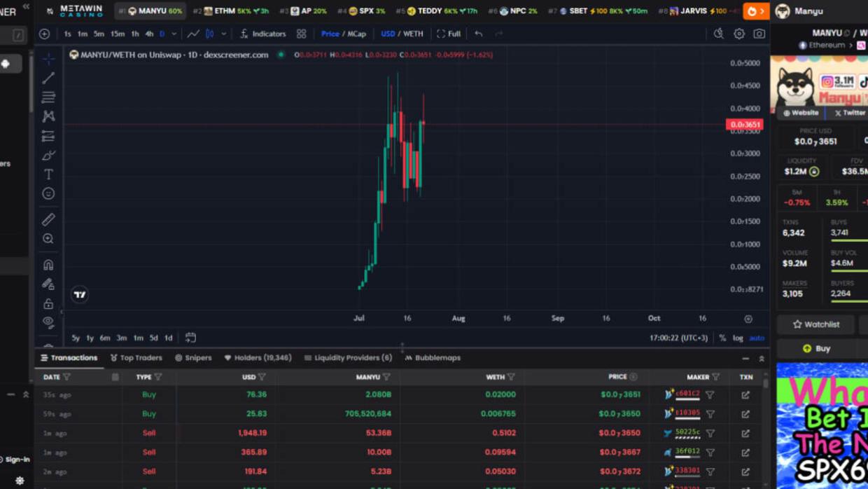Activate the zoom in tool

coord(48,239)
